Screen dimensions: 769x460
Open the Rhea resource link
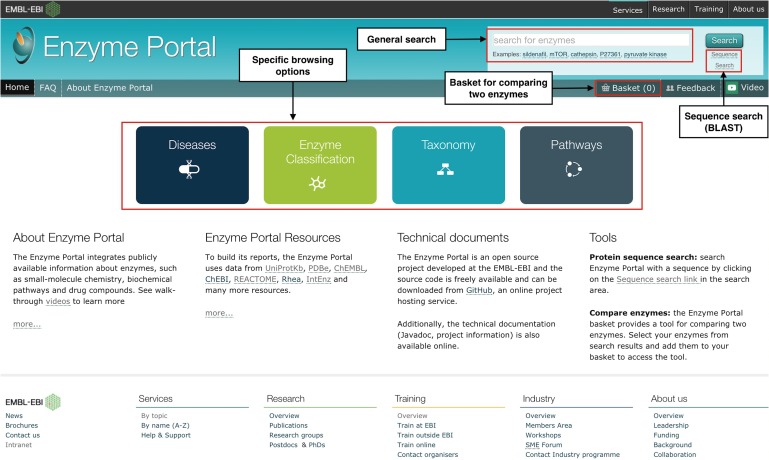tap(291, 279)
